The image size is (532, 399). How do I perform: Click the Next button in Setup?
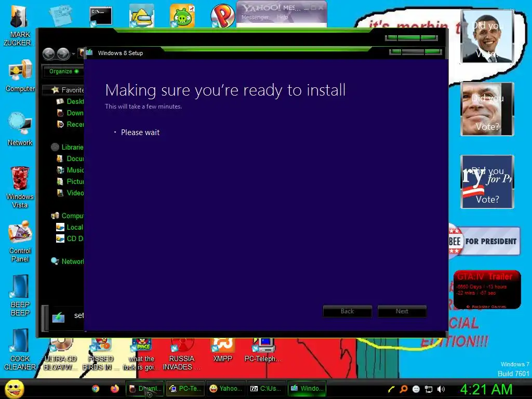click(x=402, y=311)
